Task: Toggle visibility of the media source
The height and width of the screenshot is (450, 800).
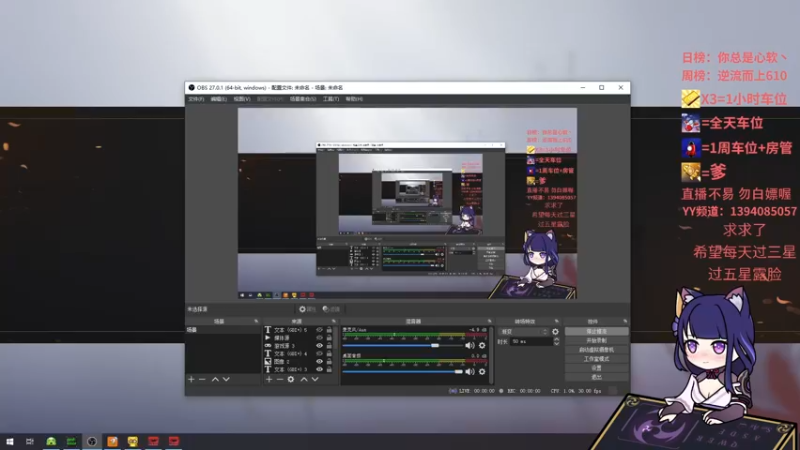Action: pos(319,338)
